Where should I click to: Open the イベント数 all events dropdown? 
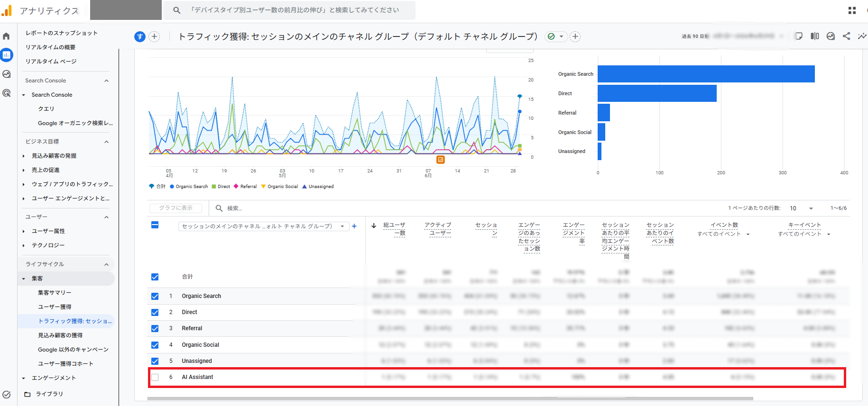tap(724, 234)
